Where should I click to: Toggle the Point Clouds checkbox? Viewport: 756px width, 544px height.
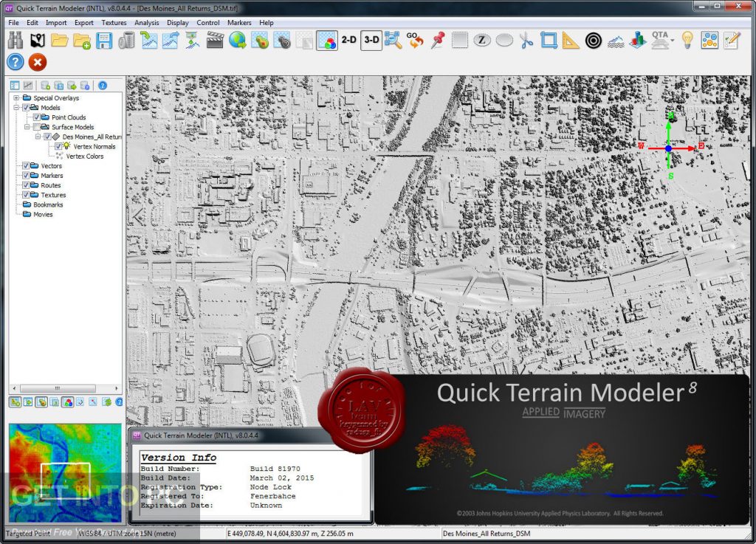pos(37,117)
